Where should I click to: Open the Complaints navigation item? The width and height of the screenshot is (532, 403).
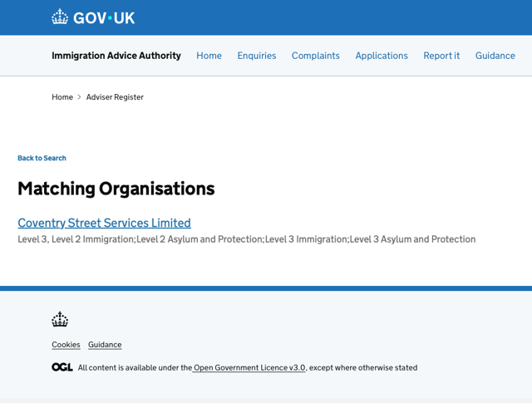click(x=316, y=56)
